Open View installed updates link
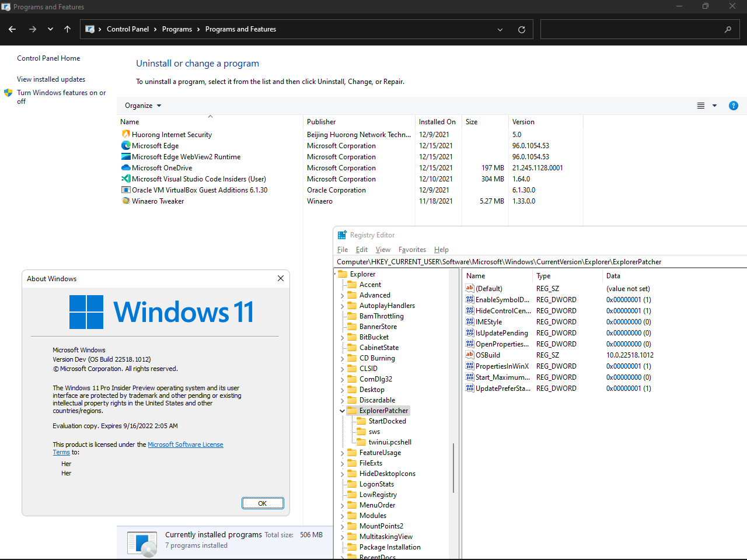 (51, 79)
